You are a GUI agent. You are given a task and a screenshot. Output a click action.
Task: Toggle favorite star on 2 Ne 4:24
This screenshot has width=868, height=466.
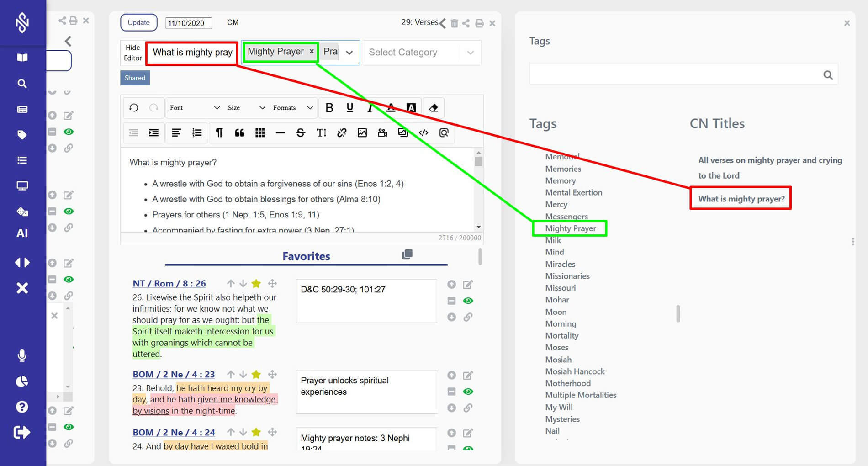click(x=256, y=432)
